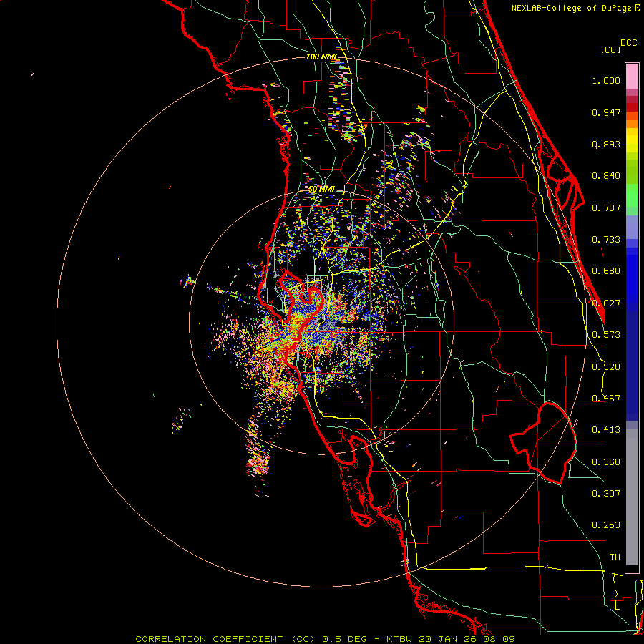Click the CORRELATION COEFFICIENT (CC) caption text
644x644 pixels.
point(225,639)
